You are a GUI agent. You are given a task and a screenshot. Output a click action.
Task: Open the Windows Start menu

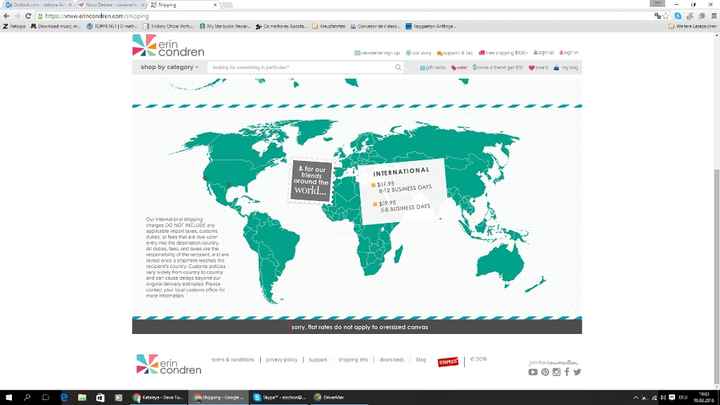pyautogui.click(x=9, y=398)
